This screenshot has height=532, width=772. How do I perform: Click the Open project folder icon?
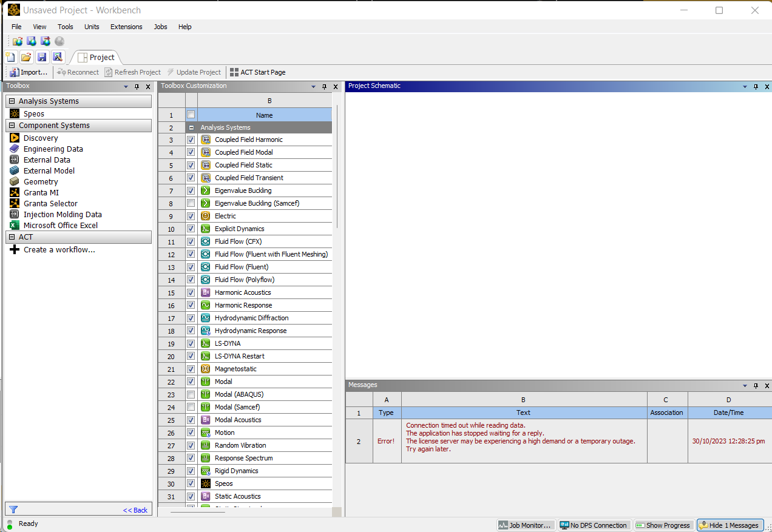pos(26,57)
